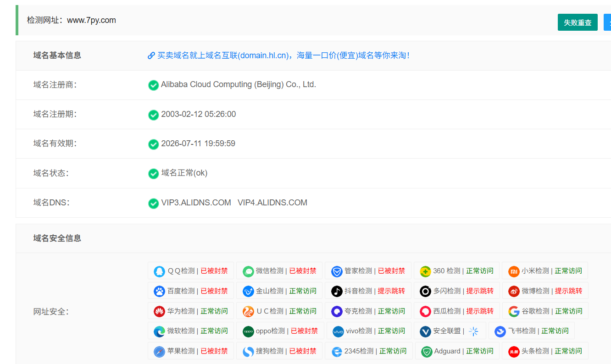The width and height of the screenshot is (611, 364).
Task: Click the green check beside 域名正常(ok)
Action: (153, 174)
